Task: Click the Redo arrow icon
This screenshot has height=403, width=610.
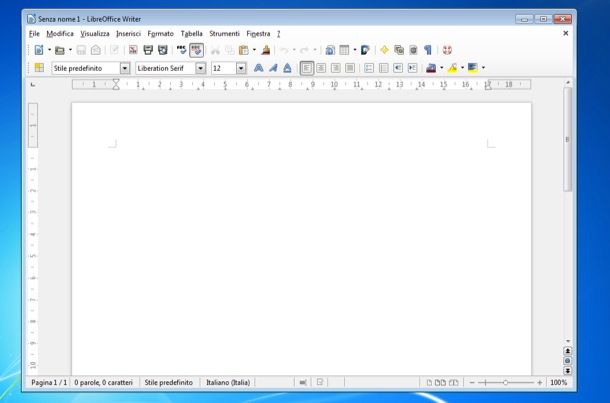Action: pyautogui.click(x=305, y=50)
